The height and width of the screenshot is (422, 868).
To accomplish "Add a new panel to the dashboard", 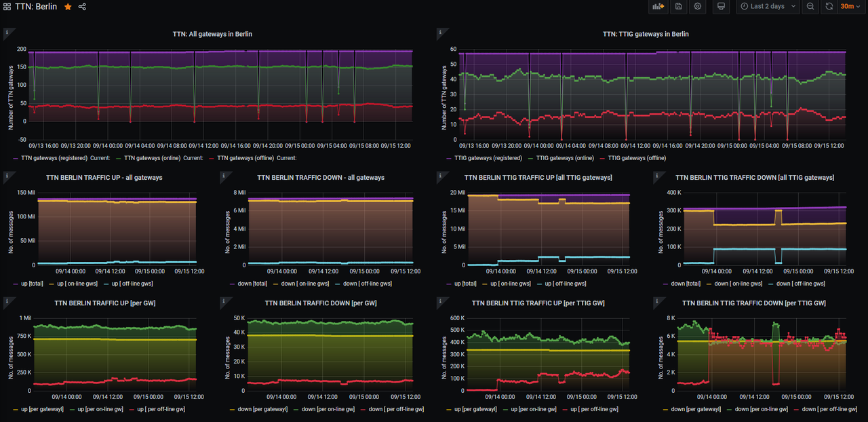I will pyautogui.click(x=658, y=7).
